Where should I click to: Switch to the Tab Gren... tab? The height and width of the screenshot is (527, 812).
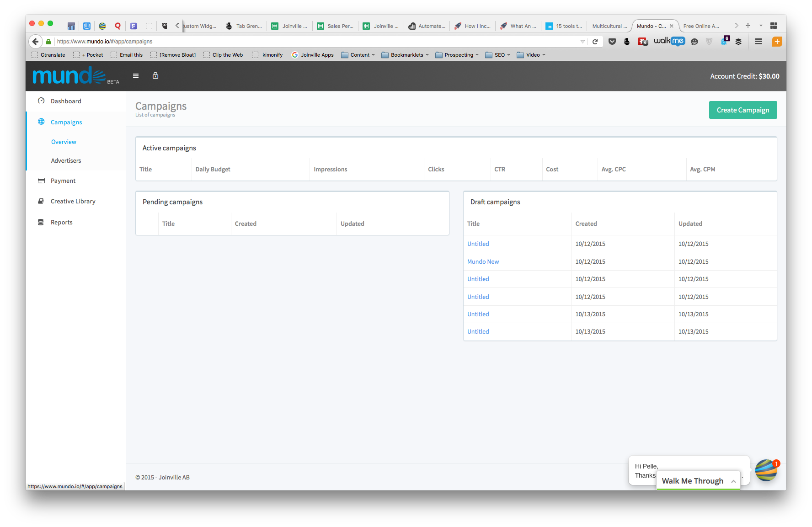244,26
